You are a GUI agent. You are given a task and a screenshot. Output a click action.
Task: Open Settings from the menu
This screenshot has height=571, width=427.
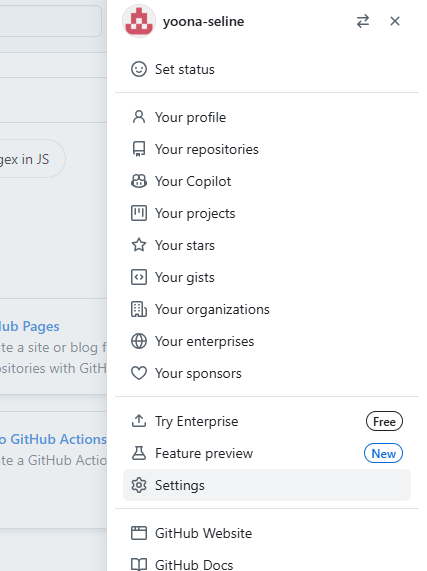[267, 485]
